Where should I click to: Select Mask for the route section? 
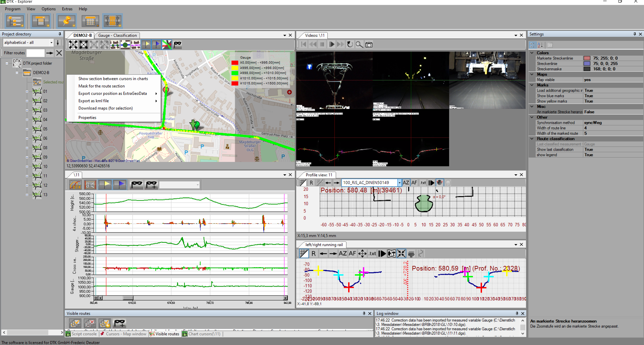click(102, 86)
